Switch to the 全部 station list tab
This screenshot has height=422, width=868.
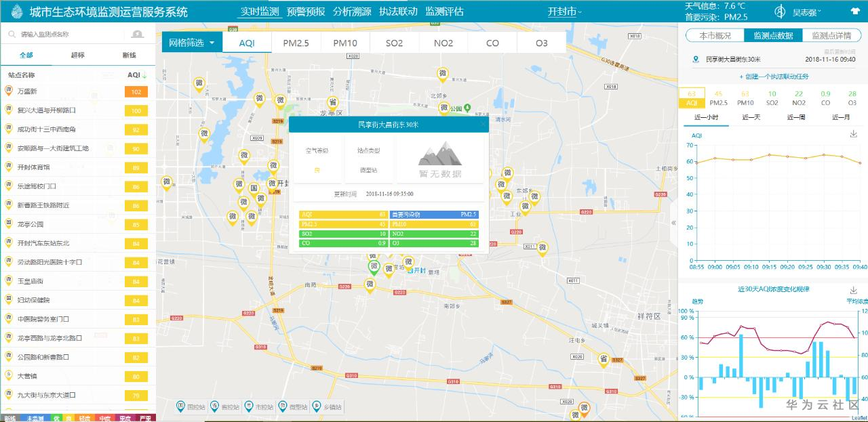coord(26,55)
